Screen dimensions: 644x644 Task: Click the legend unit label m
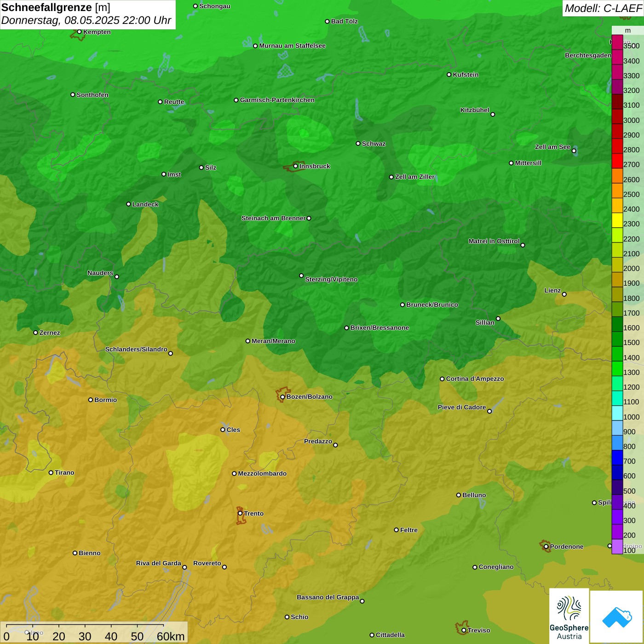tap(627, 30)
